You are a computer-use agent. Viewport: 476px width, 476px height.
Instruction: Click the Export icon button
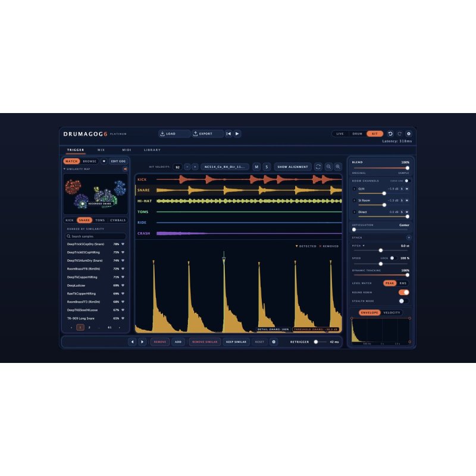[x=207, y=133]
